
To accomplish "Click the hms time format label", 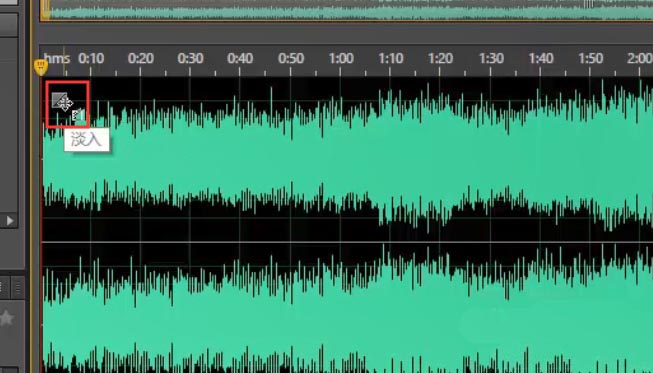I will click(x=57, y=58).
